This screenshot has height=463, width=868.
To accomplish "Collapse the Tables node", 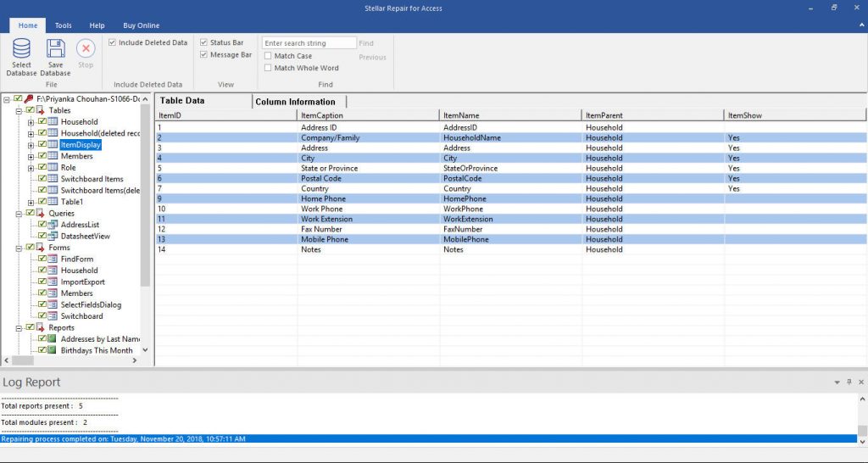I will click(19, 111).
